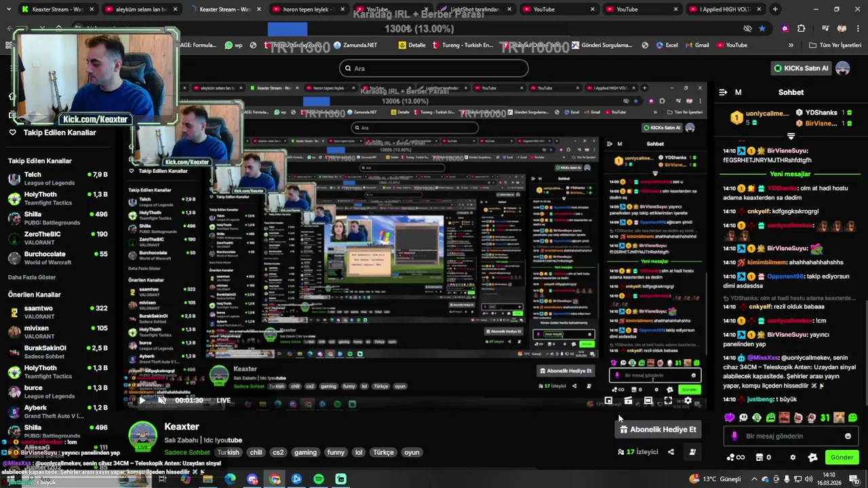
Task: Open BurakSakinOl Sadece Sohbet channel
Action: (x=58, y=352)
